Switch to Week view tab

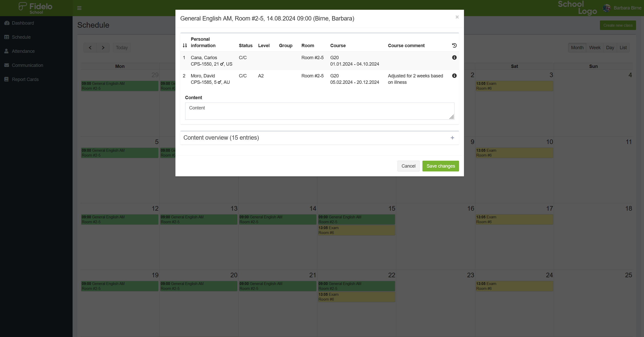pyautogui.click(x=595, y=48)
